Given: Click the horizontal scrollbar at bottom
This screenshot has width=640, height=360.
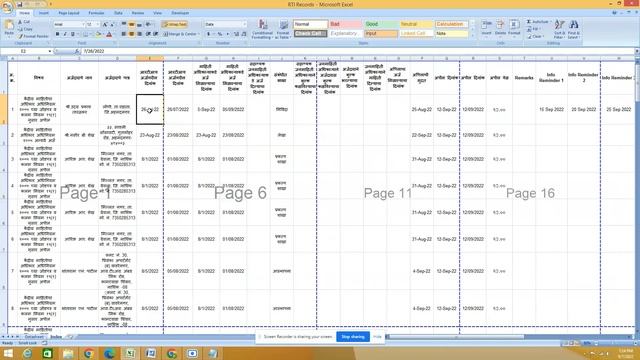Looking at the screenshot, I should [456, 337].
